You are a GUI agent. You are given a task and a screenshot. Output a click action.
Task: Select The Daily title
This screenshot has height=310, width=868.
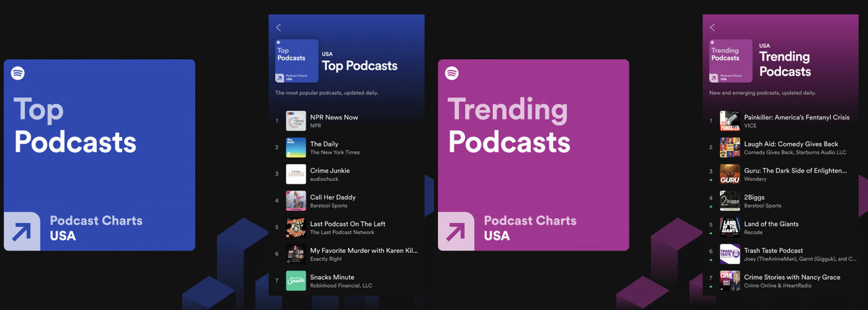pos(324,144)
